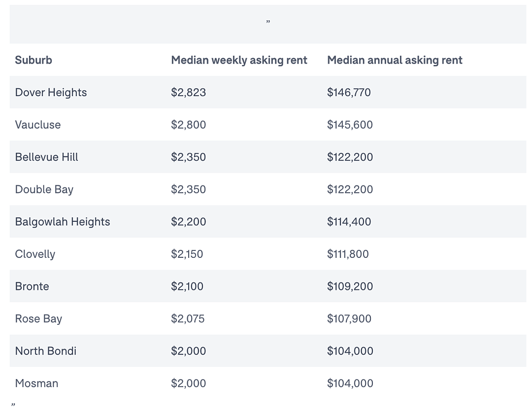
Task: Click the $109,200 annual rent value
Action: [x=350, y=286]
